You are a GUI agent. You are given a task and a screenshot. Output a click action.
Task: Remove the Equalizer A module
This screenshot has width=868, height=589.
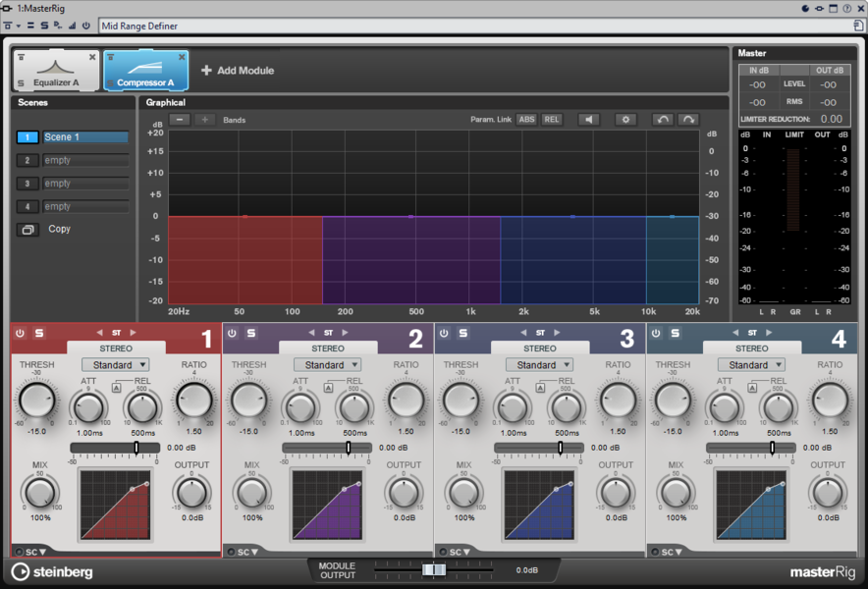coord(92,57)
